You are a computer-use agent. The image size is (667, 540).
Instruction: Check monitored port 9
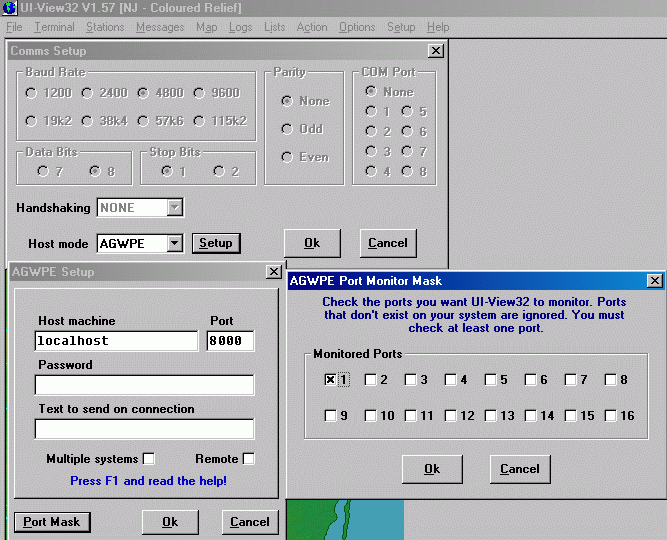pyautogui.click(x=330, y=415)
